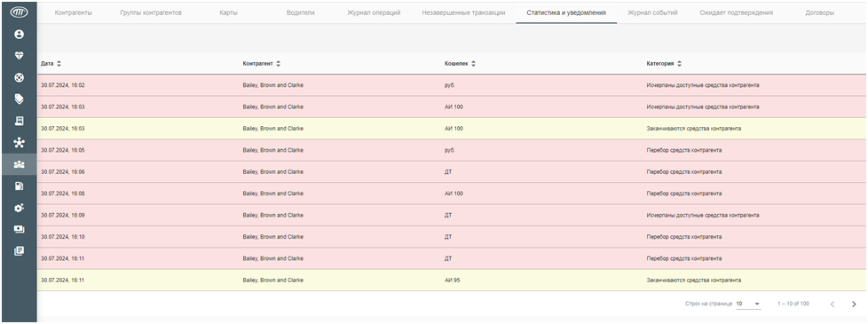Go to the previous page of results
The height and width of the screenshot is (324, 868).
pos(832,304)
